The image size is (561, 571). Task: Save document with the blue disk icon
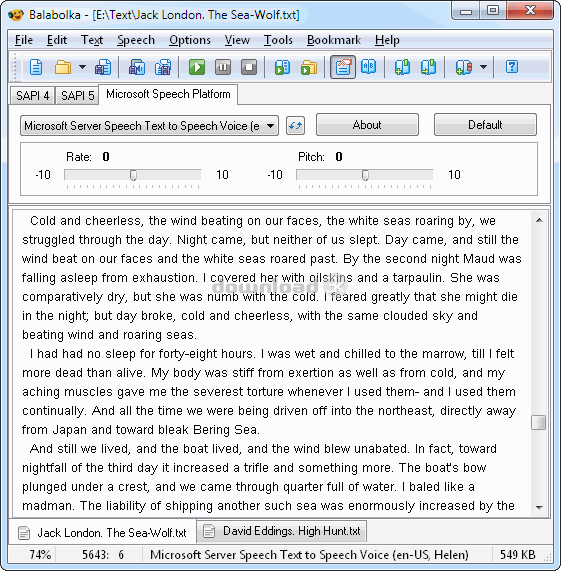click(103, 67)
